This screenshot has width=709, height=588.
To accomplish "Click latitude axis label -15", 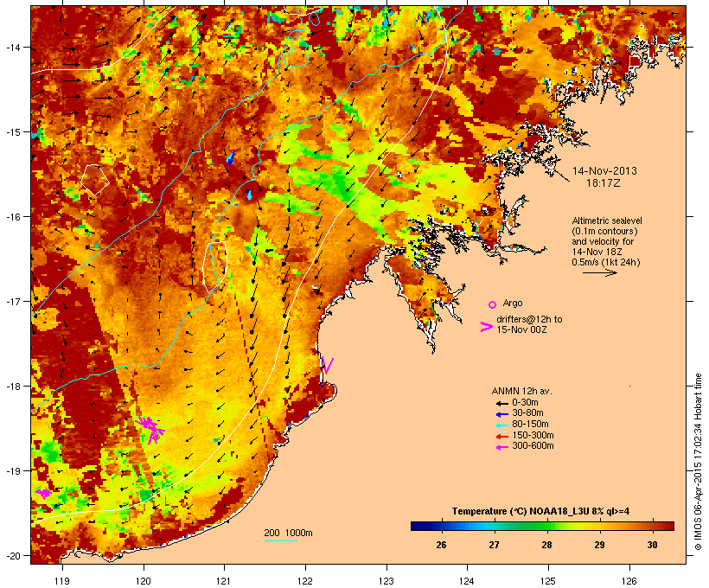I will click(13, 132).
